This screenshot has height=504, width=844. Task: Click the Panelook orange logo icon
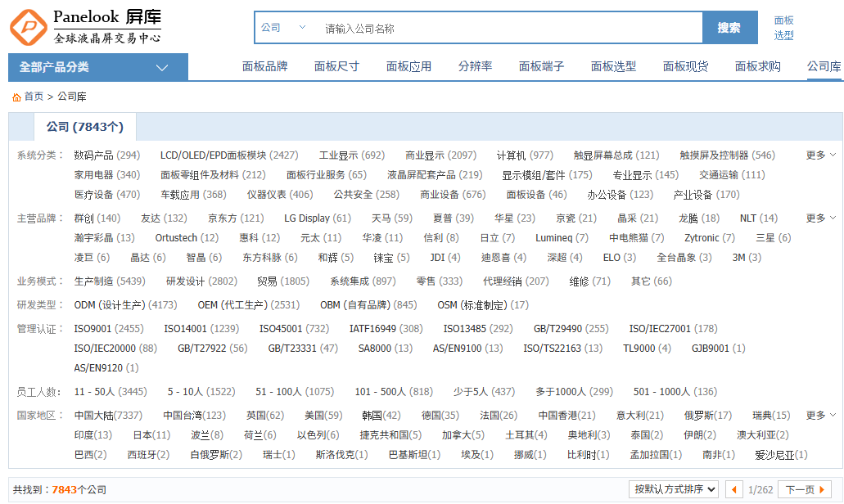pos(29,28)
